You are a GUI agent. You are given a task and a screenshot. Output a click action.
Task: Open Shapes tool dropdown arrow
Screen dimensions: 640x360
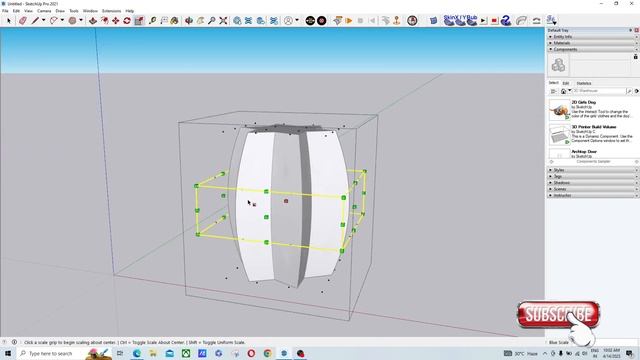click(81, 20)
